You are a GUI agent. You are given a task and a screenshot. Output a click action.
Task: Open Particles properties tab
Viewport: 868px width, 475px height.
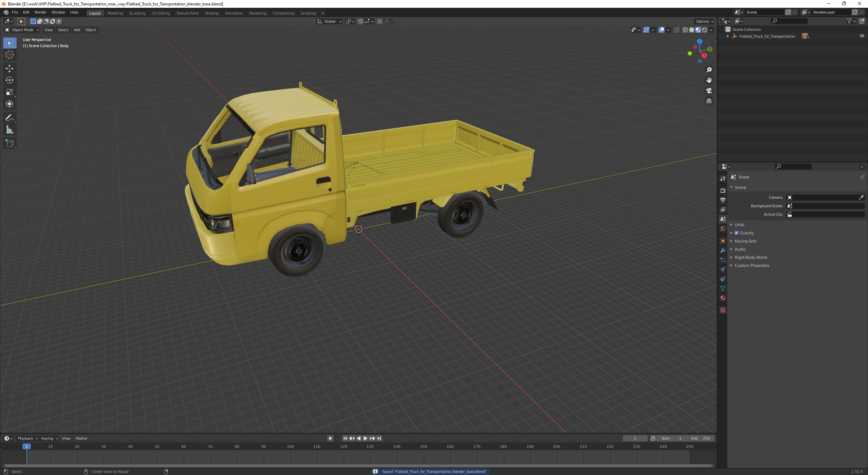coord(723,260)
